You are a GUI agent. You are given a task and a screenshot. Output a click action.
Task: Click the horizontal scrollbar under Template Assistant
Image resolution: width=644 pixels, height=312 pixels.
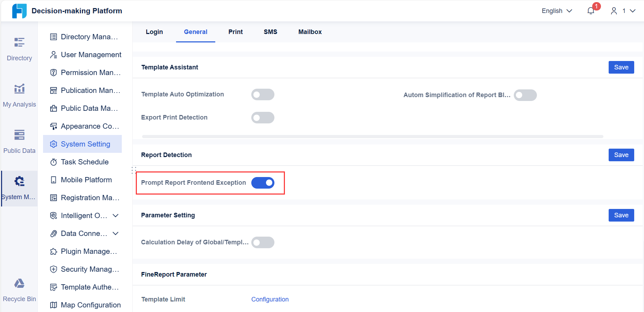372,136
